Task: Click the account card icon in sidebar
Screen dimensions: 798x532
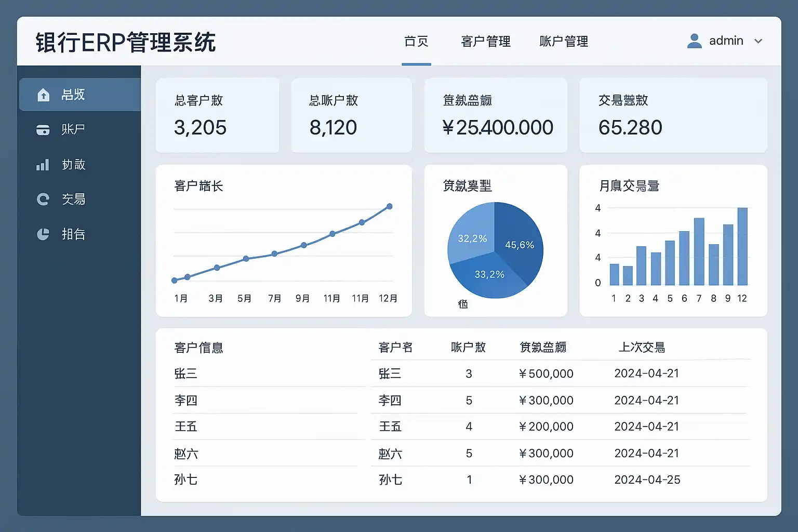Action: click(43, 130)
